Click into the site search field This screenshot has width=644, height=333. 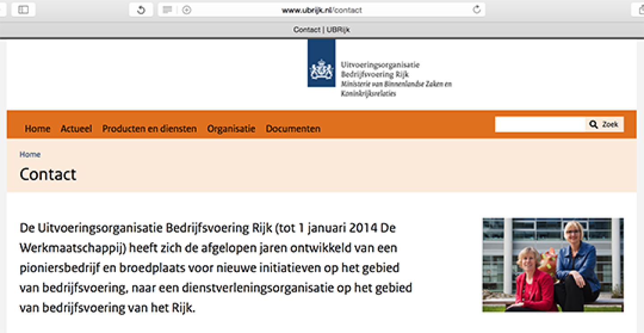click(x=540, y=124)
